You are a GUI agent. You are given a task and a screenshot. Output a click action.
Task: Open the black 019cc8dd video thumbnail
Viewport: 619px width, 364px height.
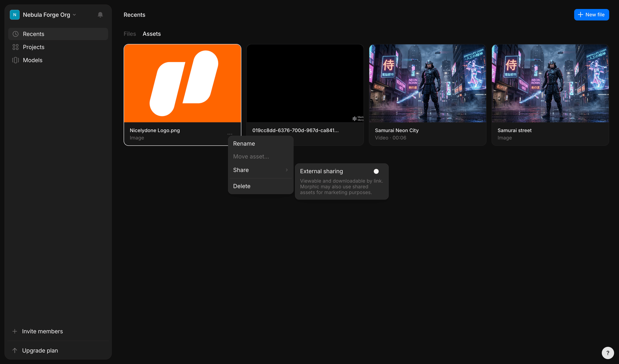point(305,83)
